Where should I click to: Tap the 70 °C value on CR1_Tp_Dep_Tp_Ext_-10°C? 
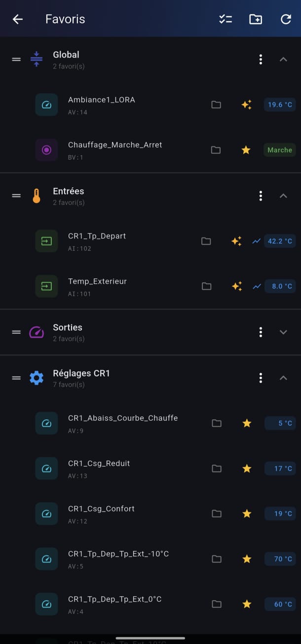(280, 559)
